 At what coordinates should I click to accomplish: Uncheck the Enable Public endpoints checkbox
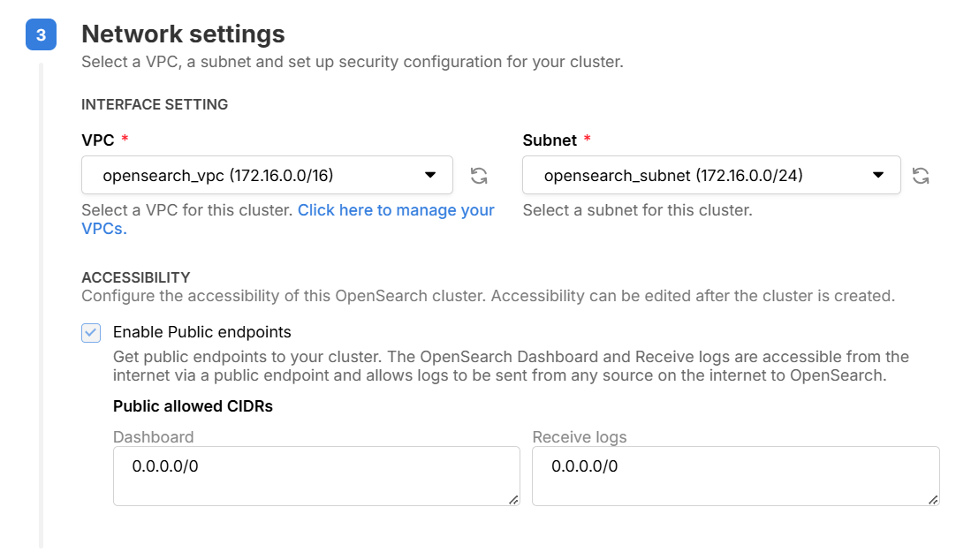pyautogui.click(x=91, y=333)
